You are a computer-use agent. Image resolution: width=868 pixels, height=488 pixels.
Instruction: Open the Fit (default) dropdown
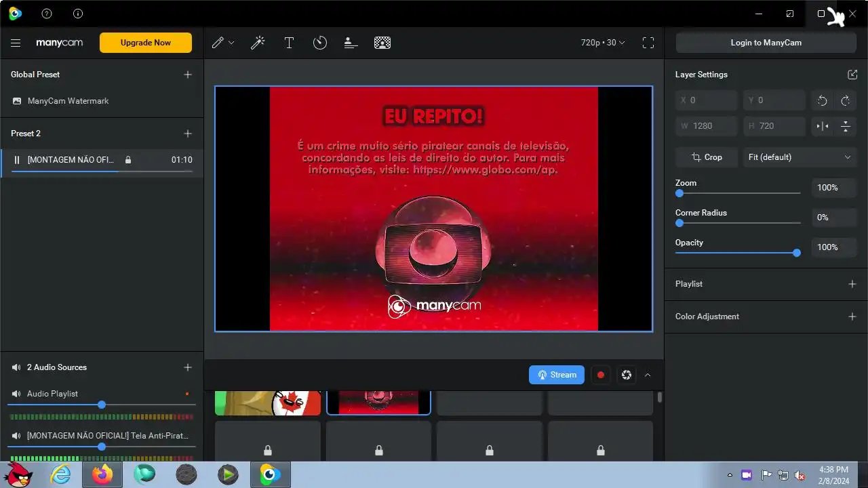[x=800, y=157]
